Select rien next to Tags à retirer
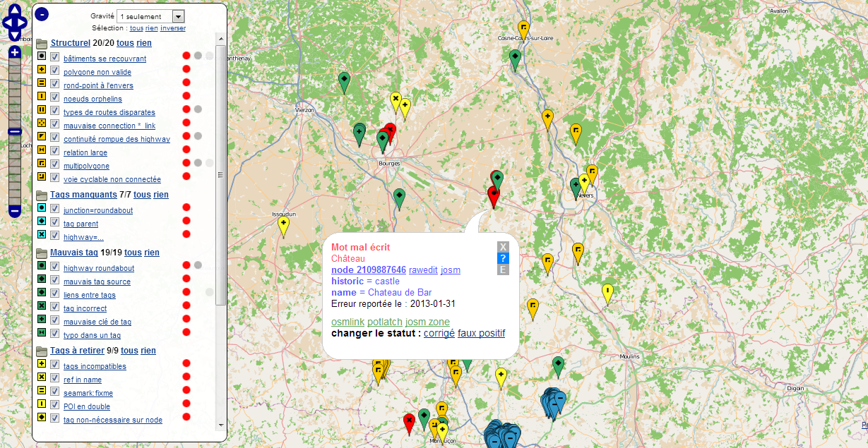This screenshot has width=868, height=448. pos(148,351)
